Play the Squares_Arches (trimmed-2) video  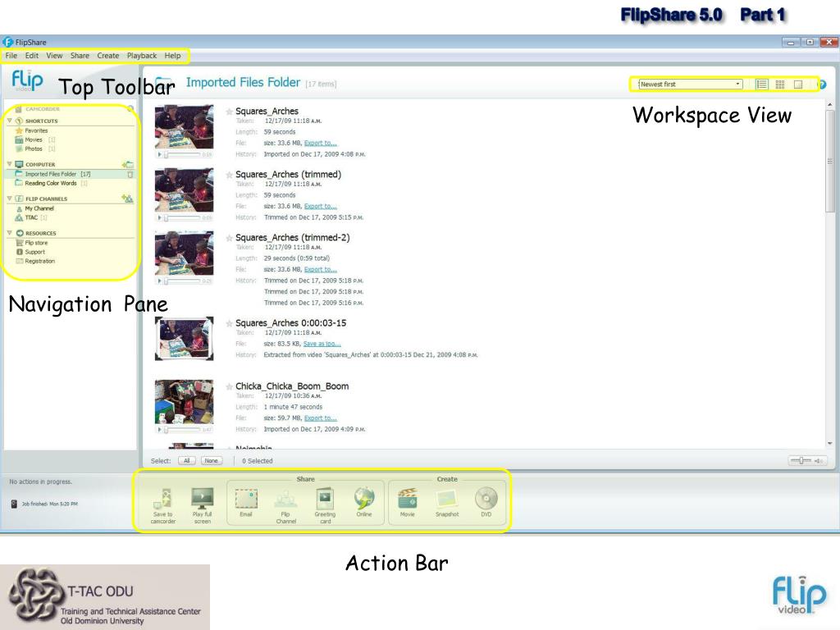click(x=159, y=281)
